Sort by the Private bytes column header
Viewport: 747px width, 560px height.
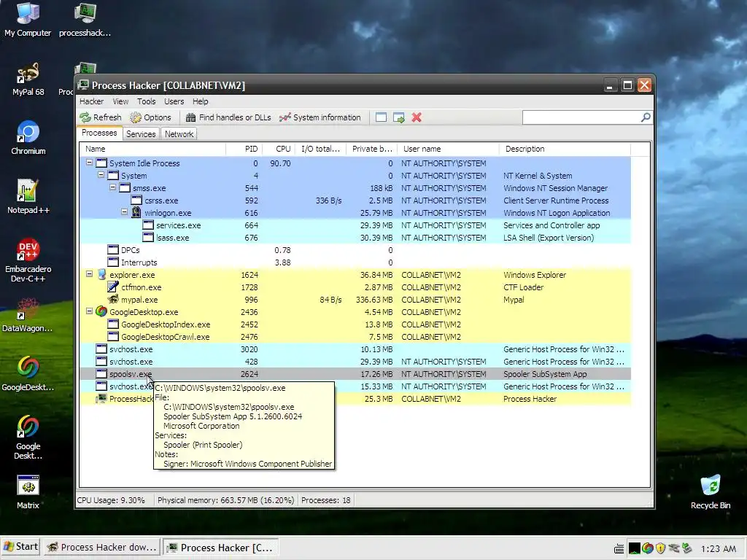click(371, 149)
